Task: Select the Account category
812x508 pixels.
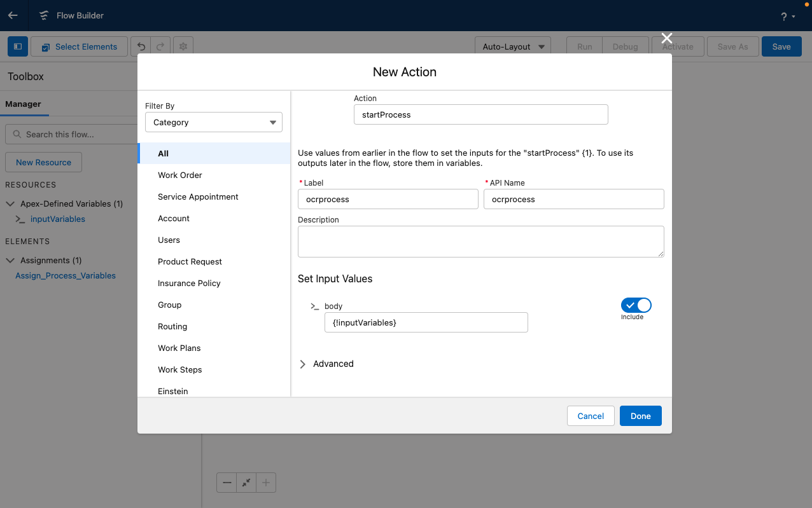Action: point(214,218)
